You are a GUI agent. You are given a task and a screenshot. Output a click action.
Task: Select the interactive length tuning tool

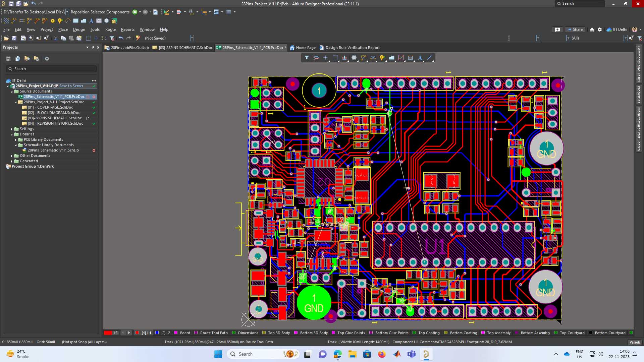(373, 58)
